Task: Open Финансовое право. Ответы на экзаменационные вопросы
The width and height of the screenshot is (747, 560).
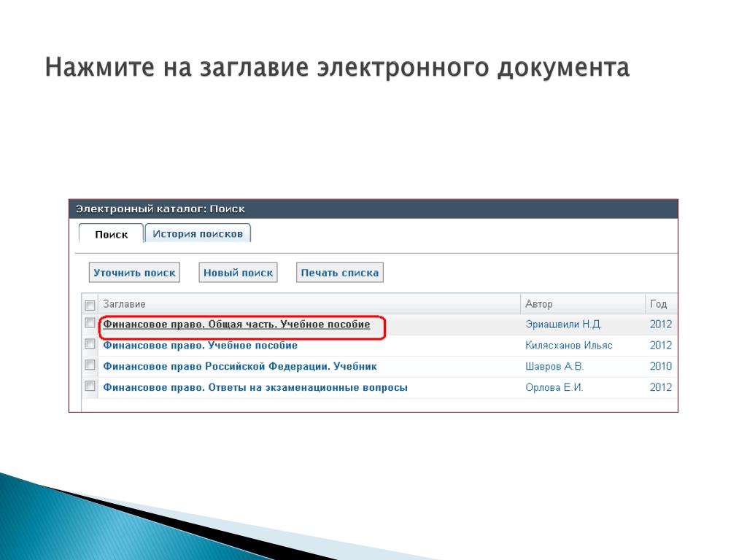Action: pos(255,387)
